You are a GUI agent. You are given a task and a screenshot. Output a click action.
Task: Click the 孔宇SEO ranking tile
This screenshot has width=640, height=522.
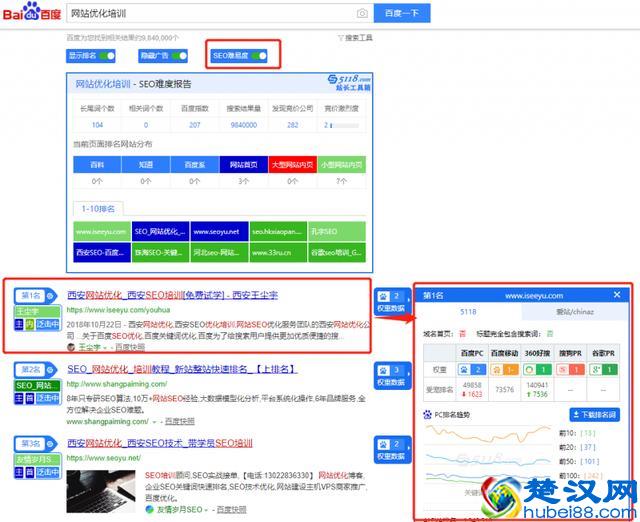pos(337,231)
